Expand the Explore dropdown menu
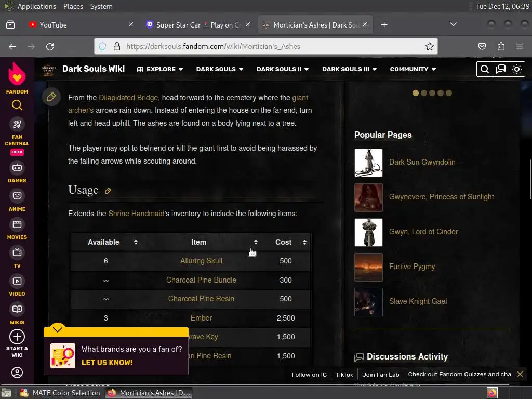 (160, 69)
